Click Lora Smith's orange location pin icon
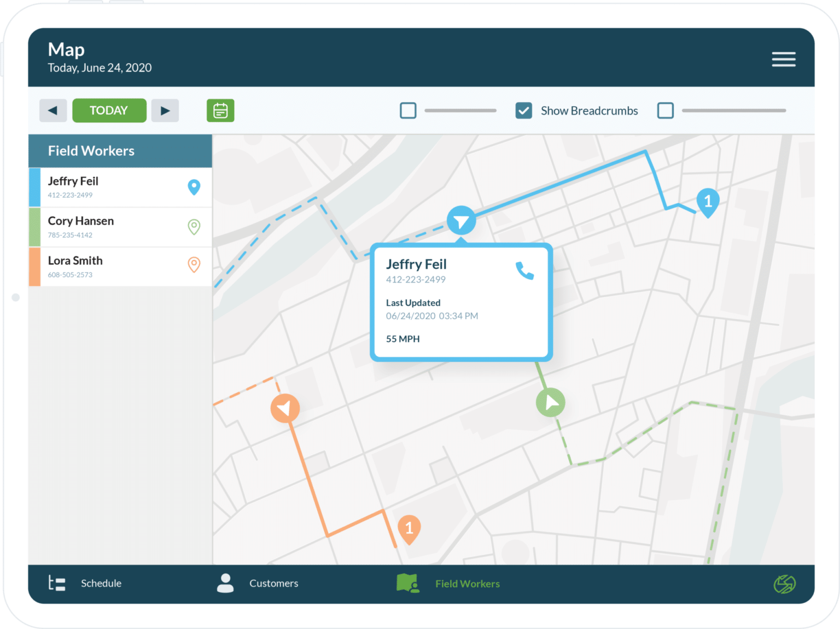 (x=194, y=266)
